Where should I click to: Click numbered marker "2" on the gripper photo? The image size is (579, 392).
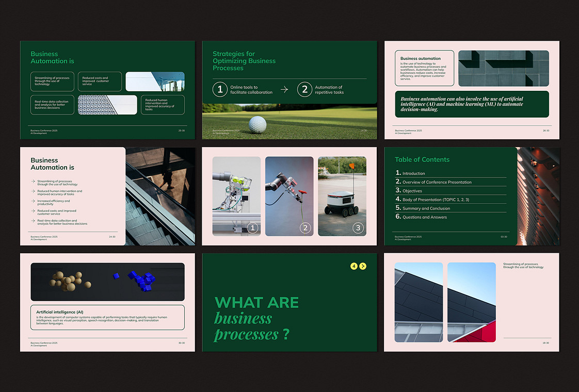[x=306, y=227]
